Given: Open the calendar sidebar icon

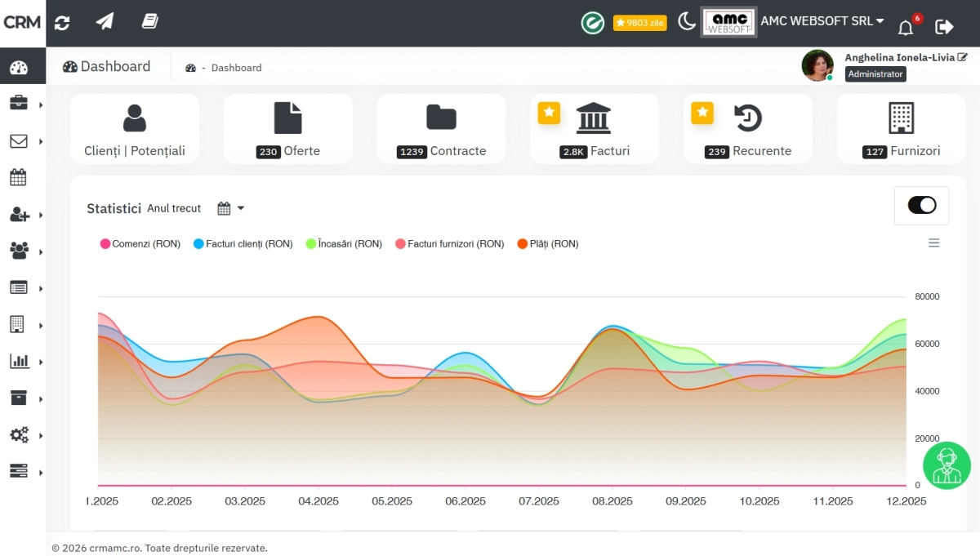Looking at the screenshot, I should click(x=18, y=177).
